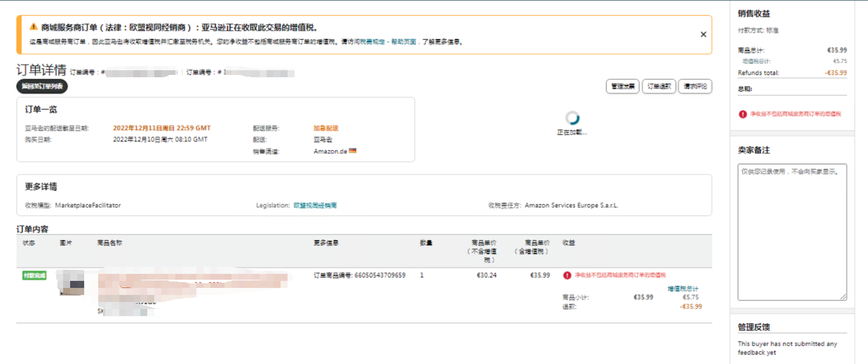
Task: Dismiss the VAT notice banner
Action: tap(703, 35)
